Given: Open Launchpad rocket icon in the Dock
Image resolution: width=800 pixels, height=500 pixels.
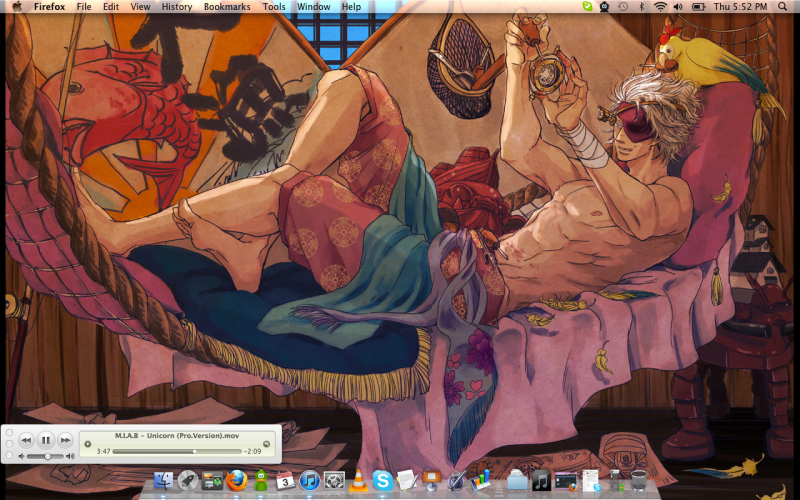Looking at the screenshot, I should (x=188, y=481).
